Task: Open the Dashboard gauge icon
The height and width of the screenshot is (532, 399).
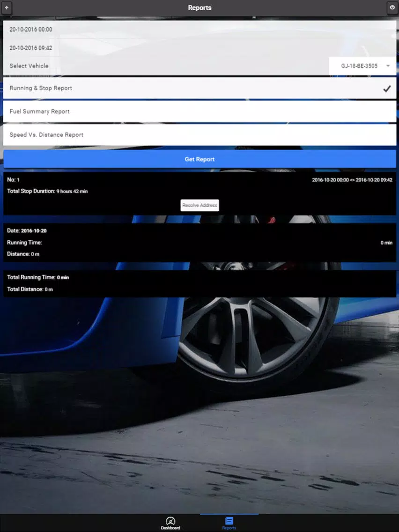Action: [170, 520]
